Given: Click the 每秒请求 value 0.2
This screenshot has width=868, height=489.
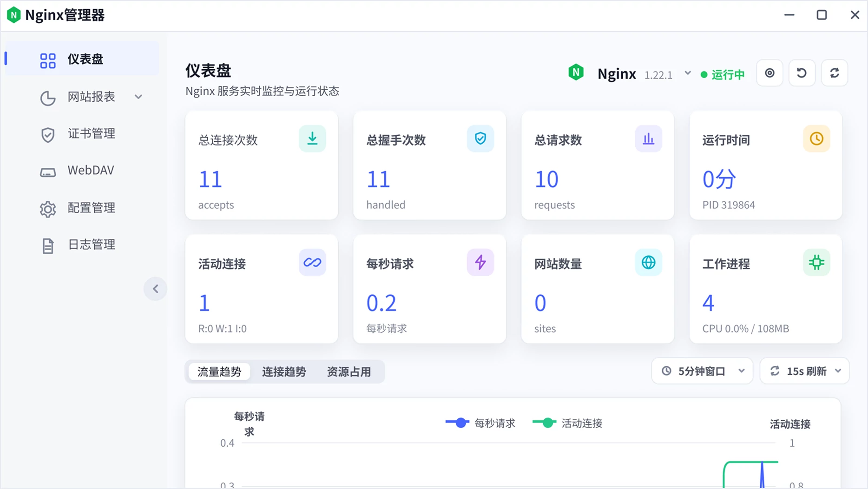Looking at the screenshot, I should pos(381,303).
